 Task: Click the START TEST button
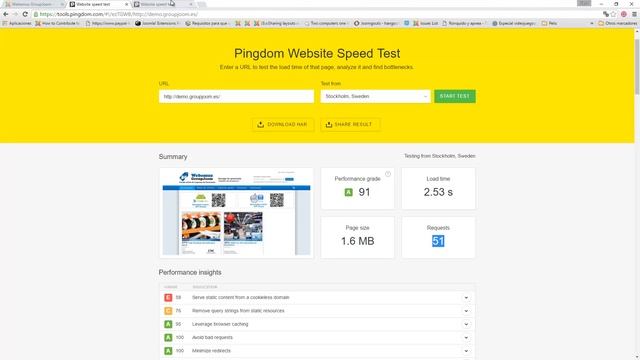pyautogui.click(x=455, y=96)
